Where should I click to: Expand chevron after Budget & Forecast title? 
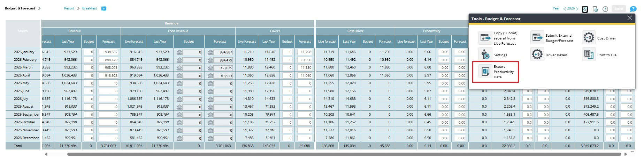[39, 8]
